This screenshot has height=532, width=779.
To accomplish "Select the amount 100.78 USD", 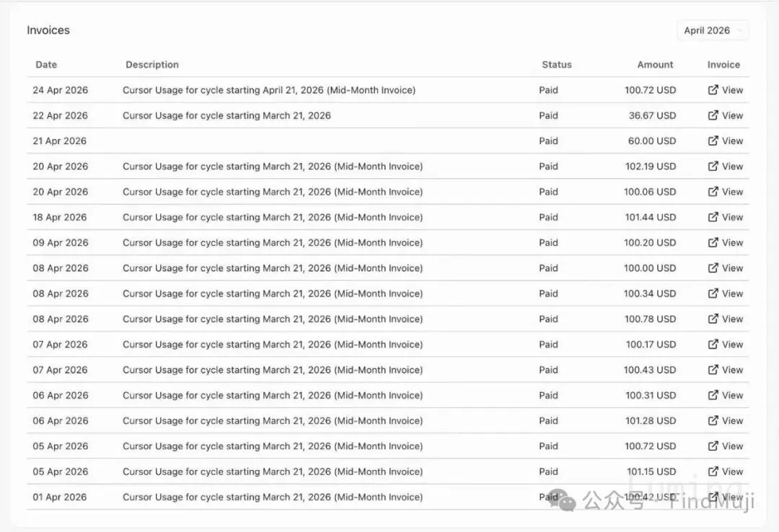I will tap(651, 319).
